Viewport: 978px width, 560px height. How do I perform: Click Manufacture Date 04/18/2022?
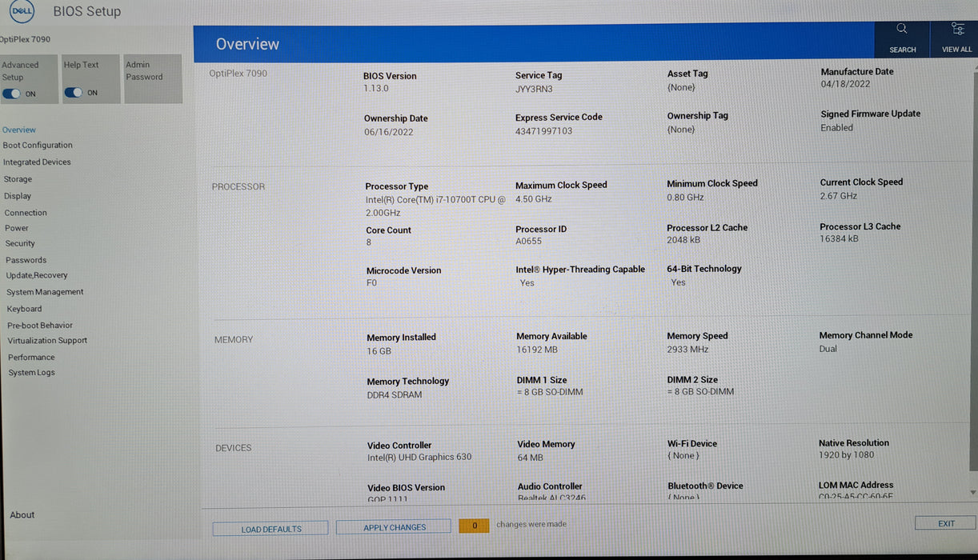tap(845, 85)
